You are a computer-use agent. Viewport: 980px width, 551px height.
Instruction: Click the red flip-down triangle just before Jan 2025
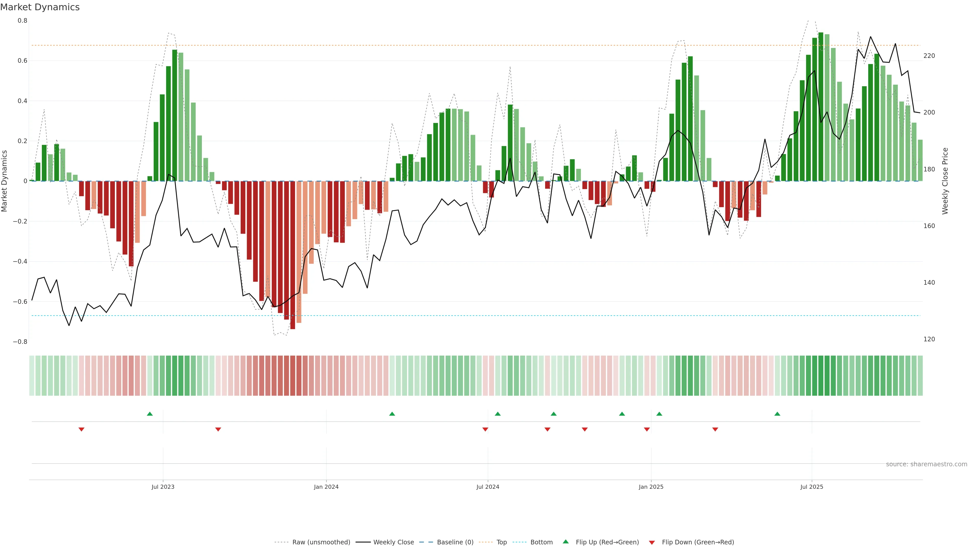647,429
